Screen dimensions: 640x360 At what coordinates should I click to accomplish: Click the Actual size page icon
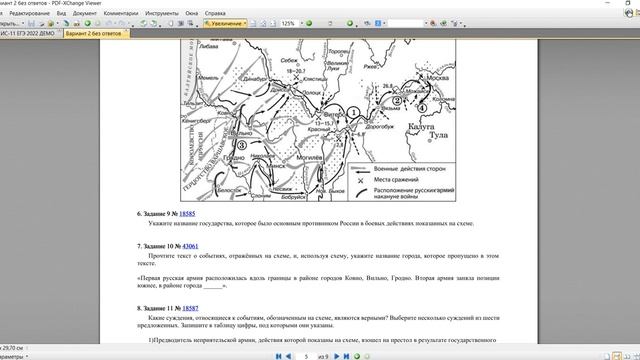[253, 24]
